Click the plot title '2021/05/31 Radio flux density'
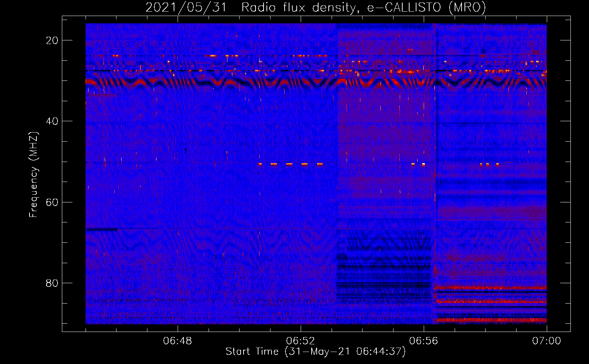The height and width of the screenshot is (364, 589). (316, 7)
